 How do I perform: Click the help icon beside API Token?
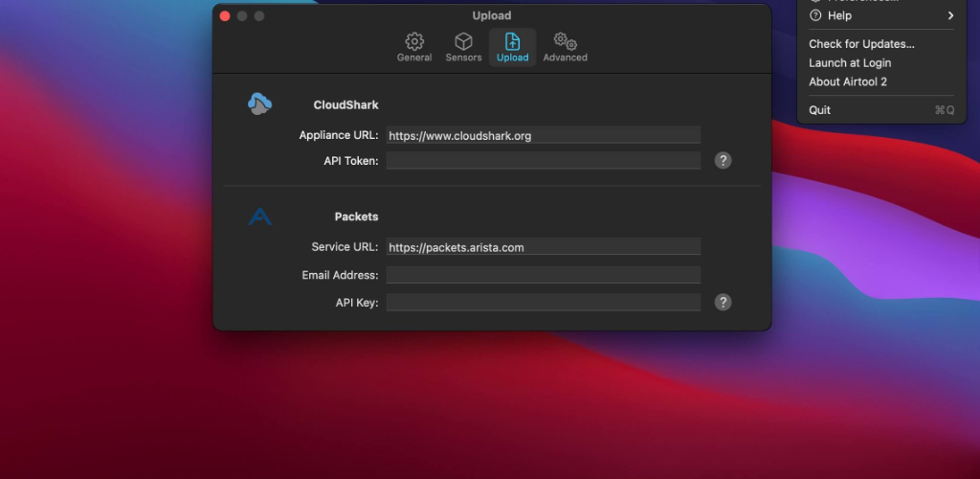pyautogui.click(x=723, y=161)
